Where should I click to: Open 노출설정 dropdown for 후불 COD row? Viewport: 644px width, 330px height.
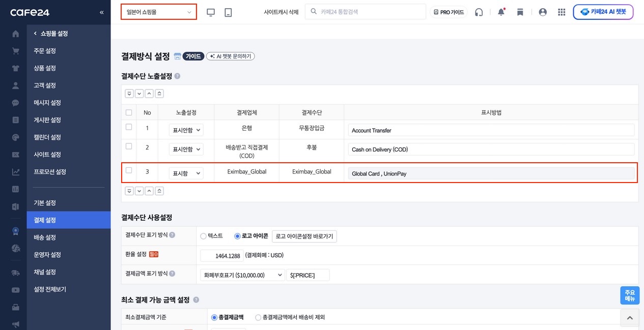point(186,149)
